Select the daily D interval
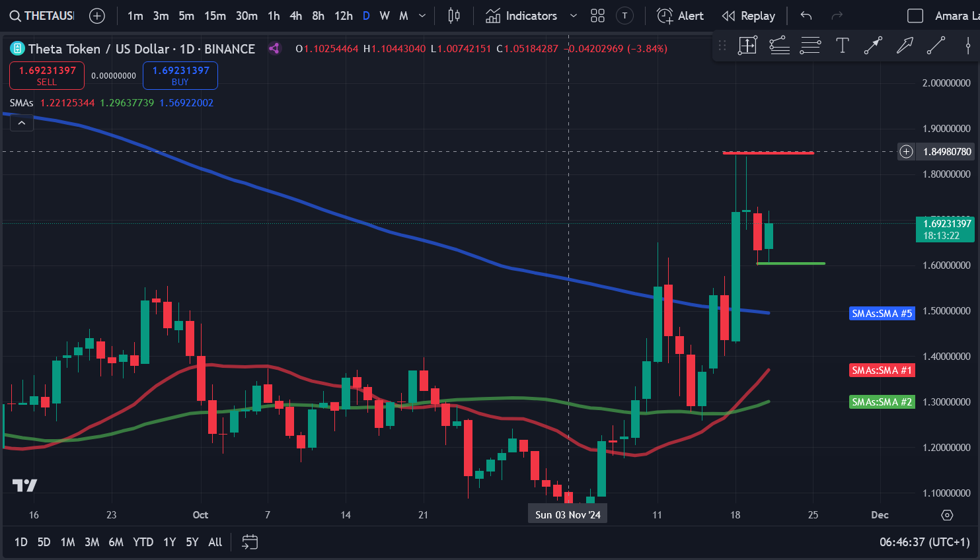980x560 pixels. [366, 16]
